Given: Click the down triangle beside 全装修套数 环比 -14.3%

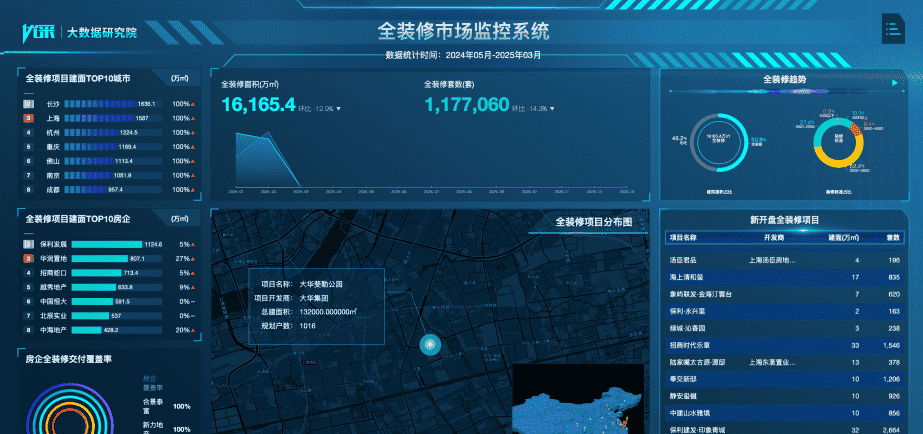Looking at the screenshot, I should pos(552,109).
